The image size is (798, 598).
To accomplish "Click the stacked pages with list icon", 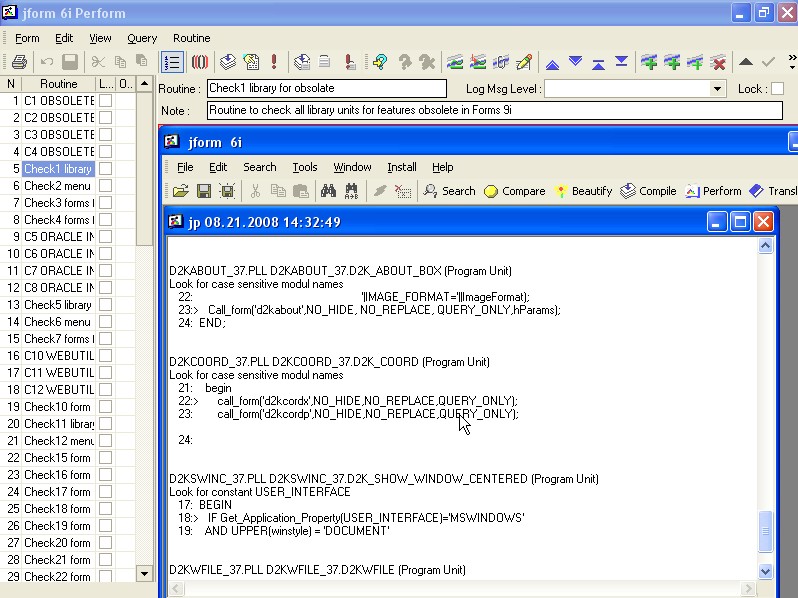I will pyautogui.click(x=302, y=62).
